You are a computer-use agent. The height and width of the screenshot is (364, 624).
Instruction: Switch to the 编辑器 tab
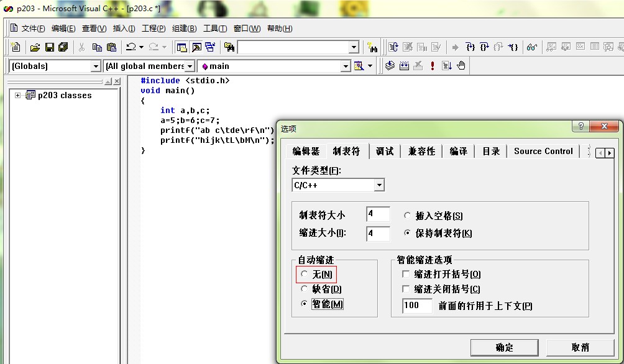306,151
